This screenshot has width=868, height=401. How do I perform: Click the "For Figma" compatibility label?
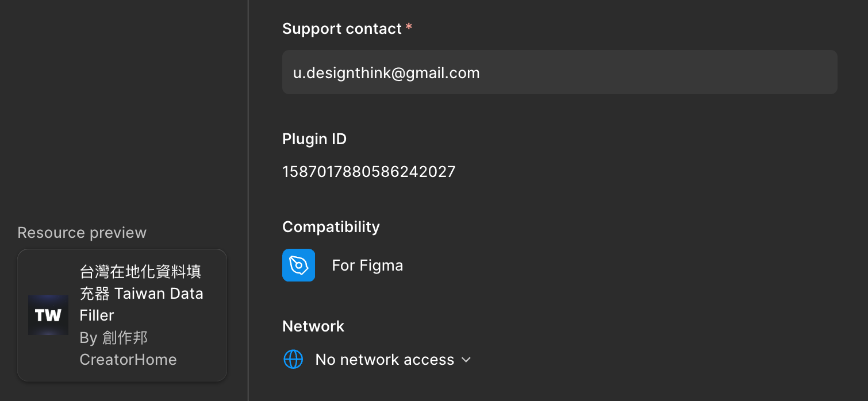coord(367,265)
